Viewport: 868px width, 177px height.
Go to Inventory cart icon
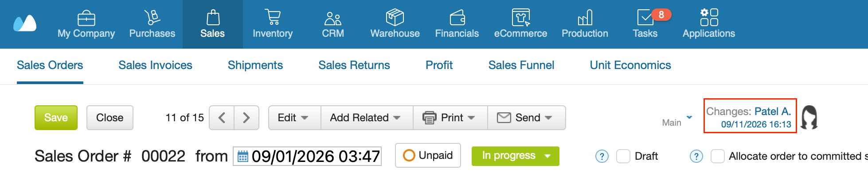pyautogui.click(x=272, y=17)
